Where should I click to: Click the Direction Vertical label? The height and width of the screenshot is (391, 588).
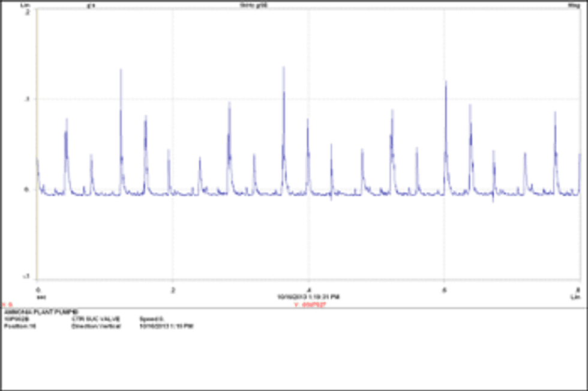pos(96,325)
